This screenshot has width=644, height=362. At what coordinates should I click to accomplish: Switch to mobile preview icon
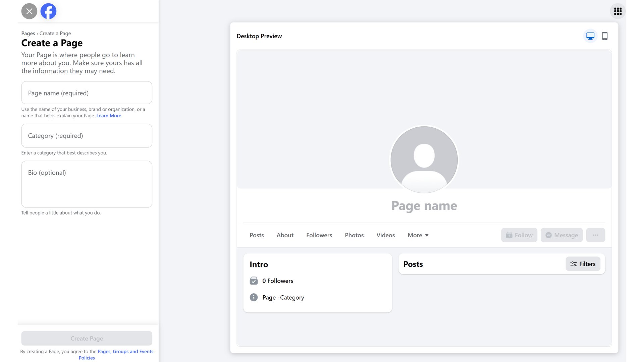605,36
